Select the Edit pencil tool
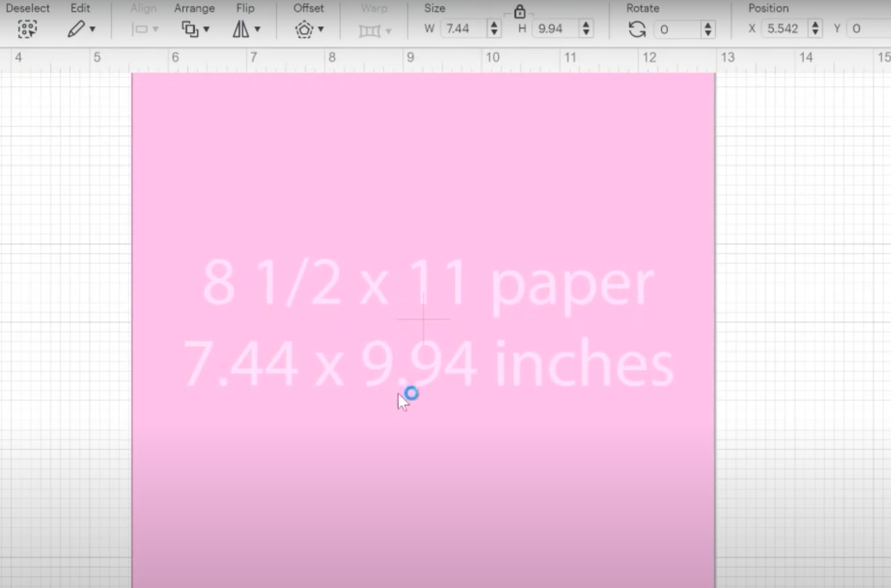The image size is (891, 588). point(76,28)
